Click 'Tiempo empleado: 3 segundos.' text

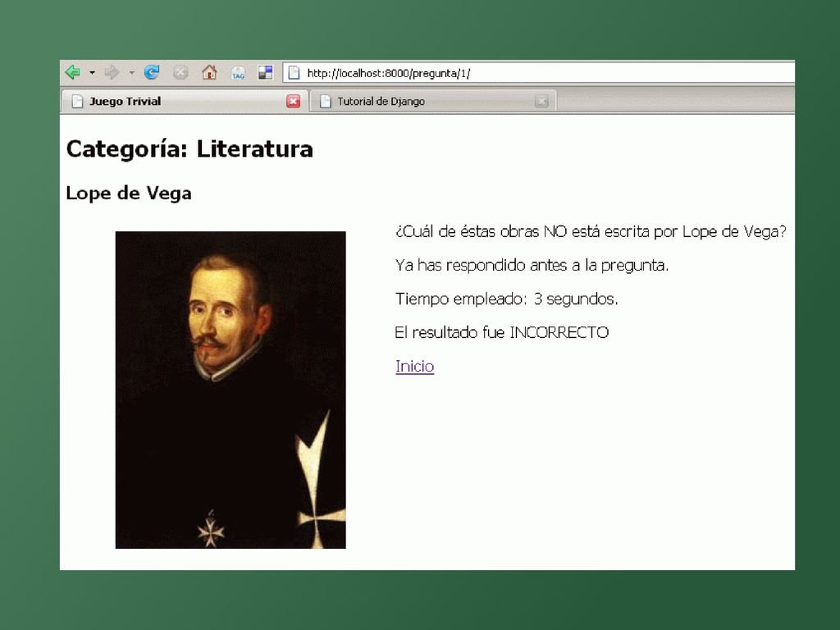pos(507,299)
